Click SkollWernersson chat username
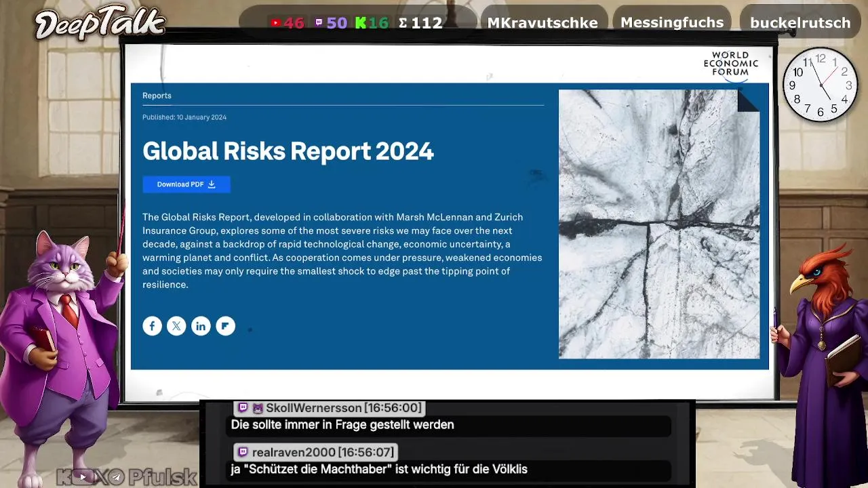 pyautogui.click(x=313, y=408)
